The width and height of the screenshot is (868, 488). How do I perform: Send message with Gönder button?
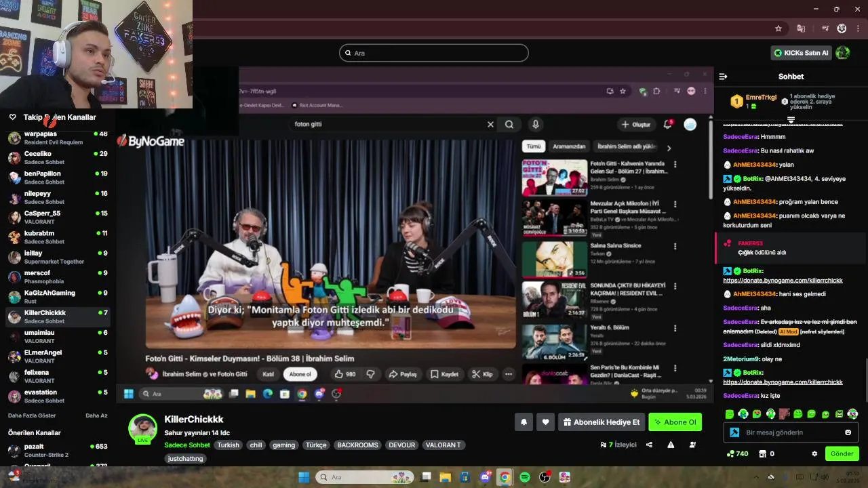coord(842,453)
